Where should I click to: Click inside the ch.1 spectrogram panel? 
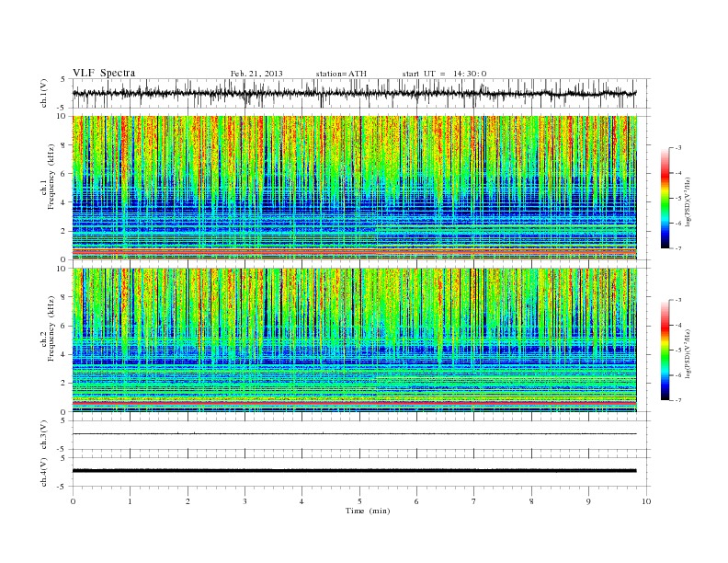(354, 188)
